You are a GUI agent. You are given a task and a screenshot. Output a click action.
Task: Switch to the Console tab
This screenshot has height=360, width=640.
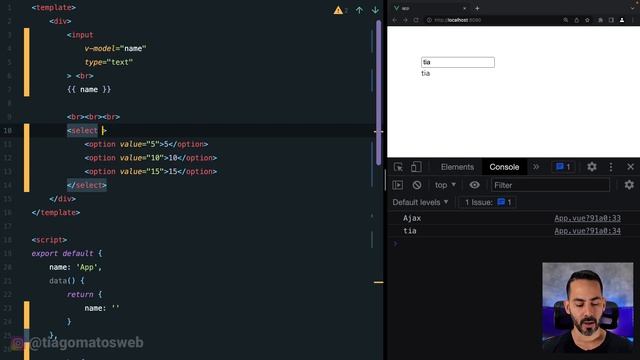coord(504,167)
